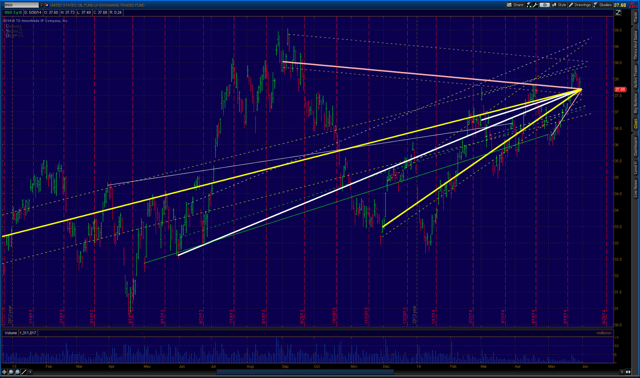
Task: Click the time frame selector button
Action: [544, 5]
